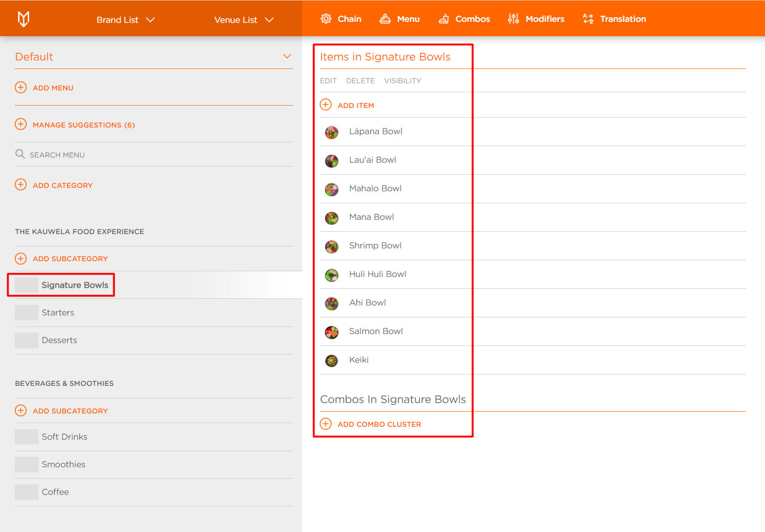Screen dimensions: 765x532
Task: Click the Mahalo Bowl thumbnail
Action: pyautogui.click(x=332, y=189)
